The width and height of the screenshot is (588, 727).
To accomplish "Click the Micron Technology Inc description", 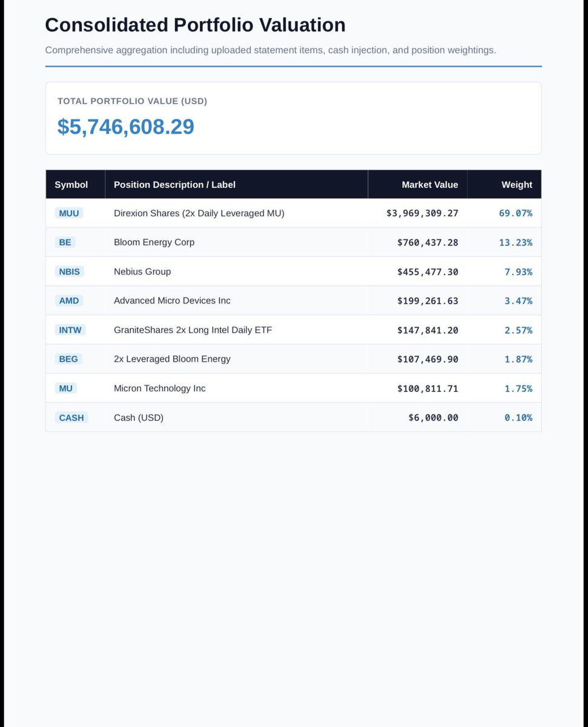I will (160, 388).
